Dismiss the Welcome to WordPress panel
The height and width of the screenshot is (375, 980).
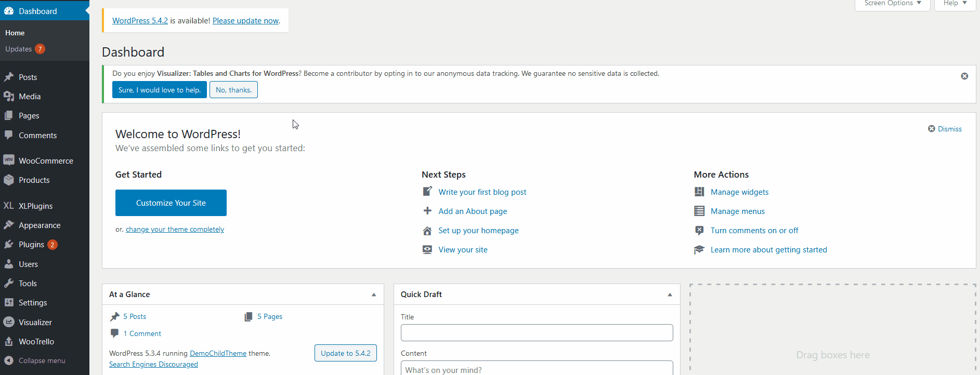pyautogui.click(x=945, y=129)
